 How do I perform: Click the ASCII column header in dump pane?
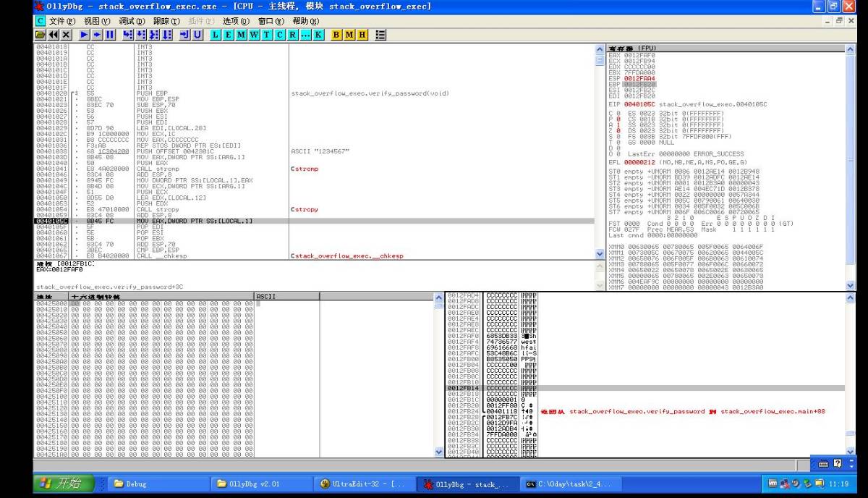coord(287,297)
